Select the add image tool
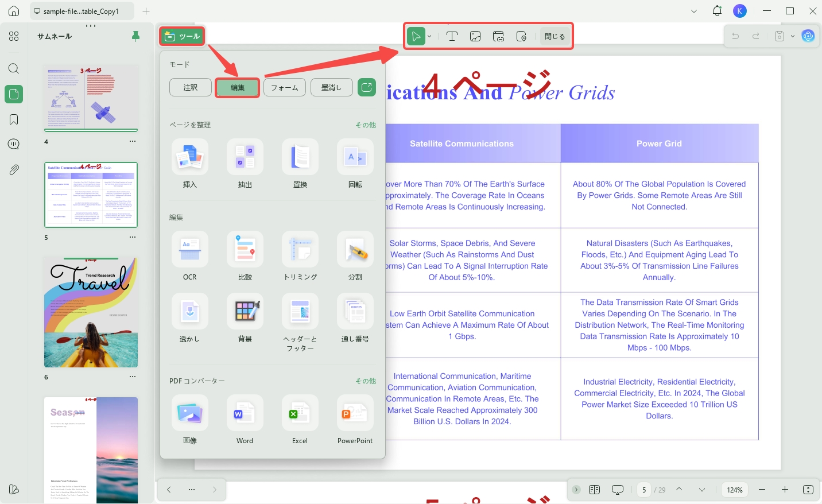 pos(475,36)
